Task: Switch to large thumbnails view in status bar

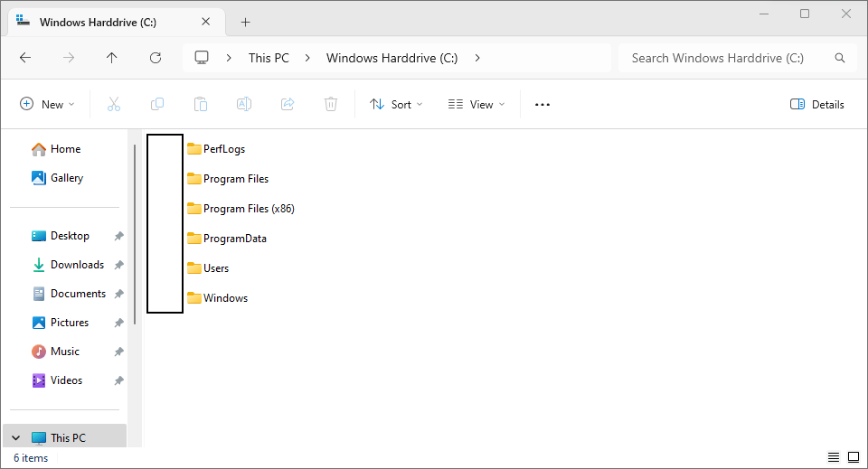Action: [854, 457]
